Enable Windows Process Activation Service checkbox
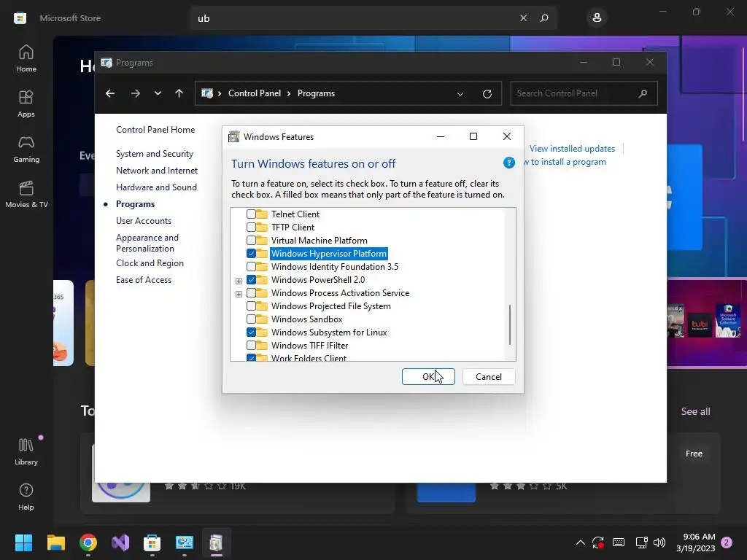This screenshot has width=747, height=560. (251, 293)
